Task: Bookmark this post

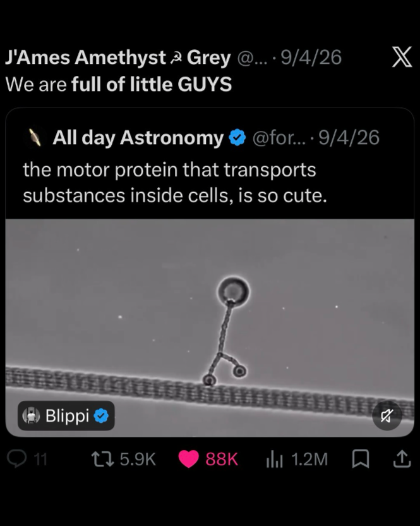Action: 361,459
